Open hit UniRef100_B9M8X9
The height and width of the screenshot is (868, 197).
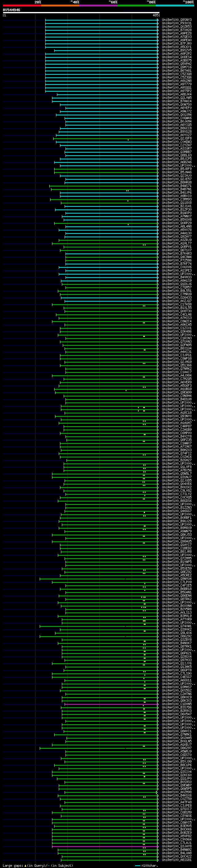click(x=177, y=528)
